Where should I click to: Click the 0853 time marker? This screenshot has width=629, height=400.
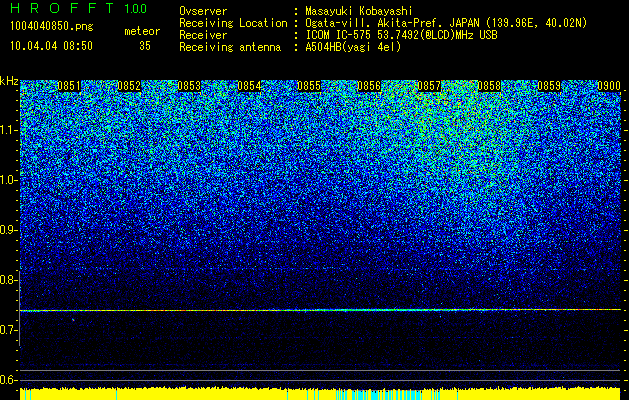tap(189, 86)
